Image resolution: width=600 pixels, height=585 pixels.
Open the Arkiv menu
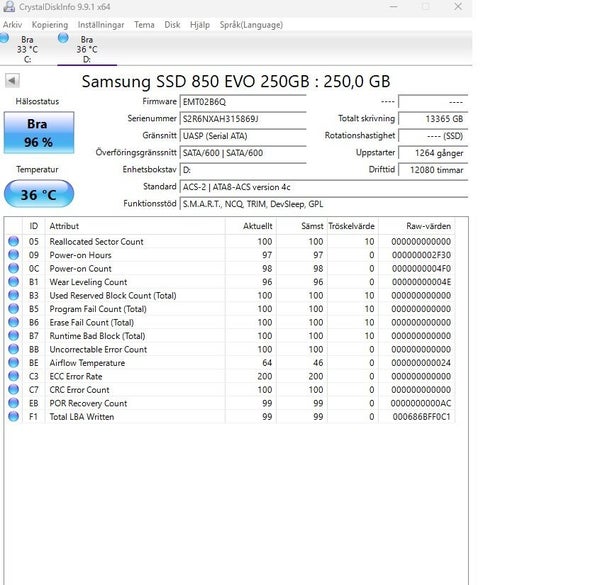click(x=12, y=25)
